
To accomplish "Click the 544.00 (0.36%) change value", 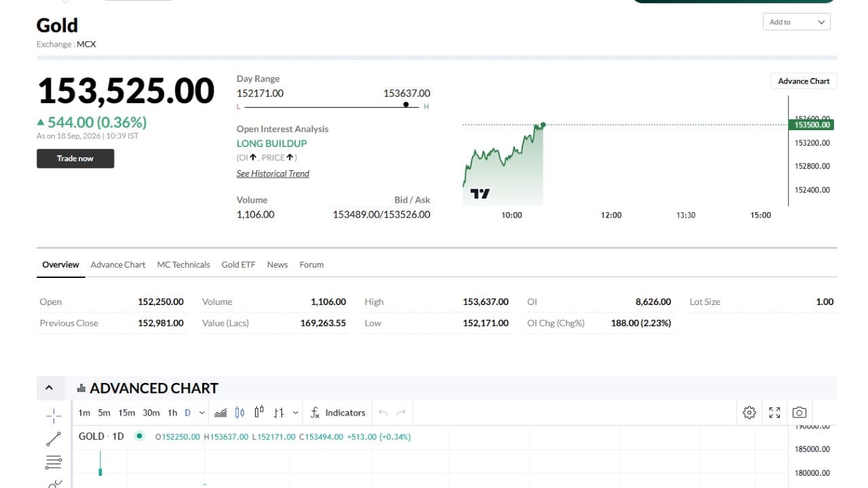I will click(x=97, y=122).
